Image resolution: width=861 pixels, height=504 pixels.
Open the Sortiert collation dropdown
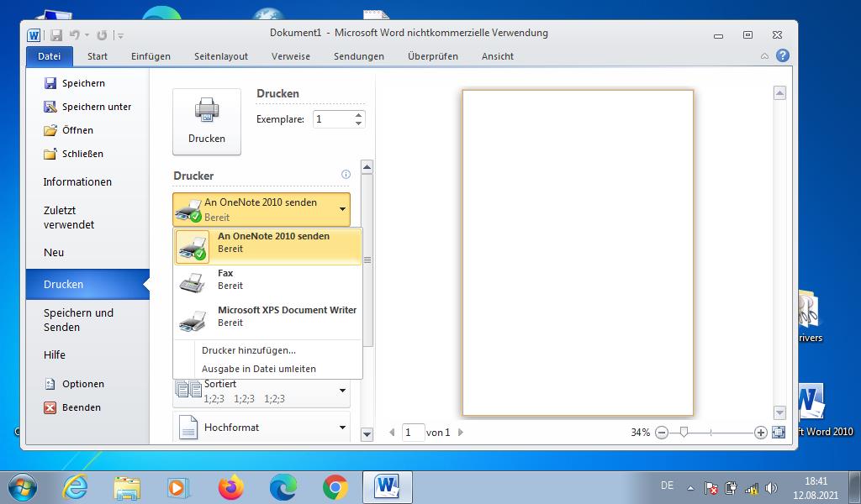[261, 391]
